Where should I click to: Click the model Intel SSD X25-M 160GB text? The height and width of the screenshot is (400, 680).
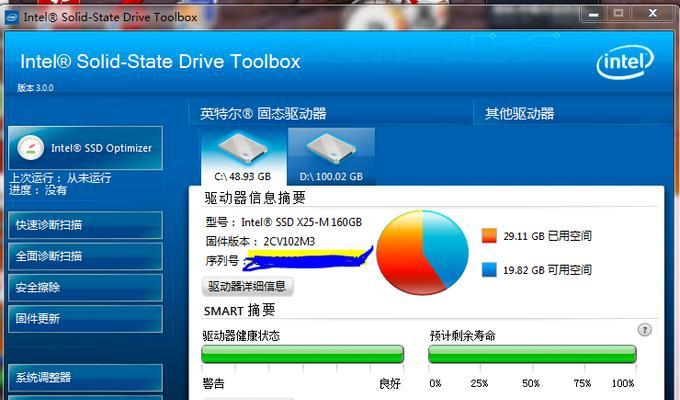(x=284, y=222)
